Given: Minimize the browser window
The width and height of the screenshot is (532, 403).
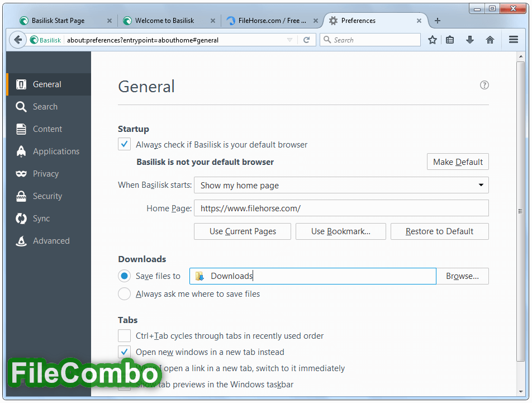Looking at the screenshot, I should coord(477,8).
